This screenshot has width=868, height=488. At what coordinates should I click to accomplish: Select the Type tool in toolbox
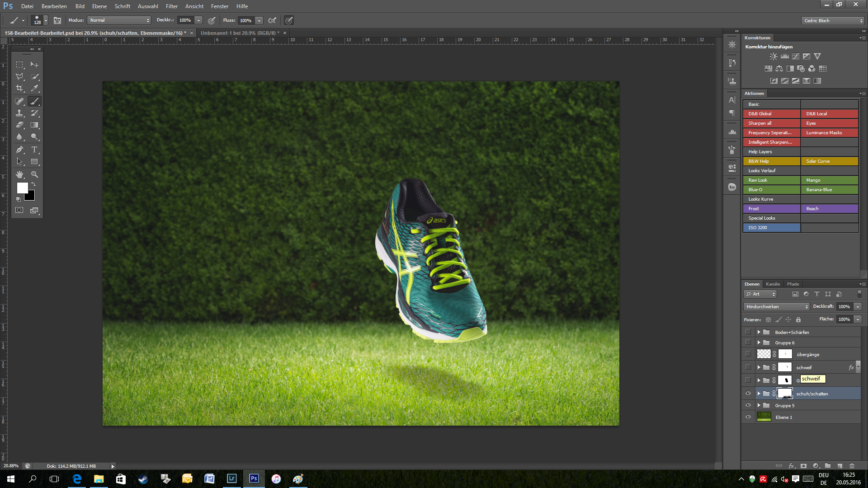[34, 150]
